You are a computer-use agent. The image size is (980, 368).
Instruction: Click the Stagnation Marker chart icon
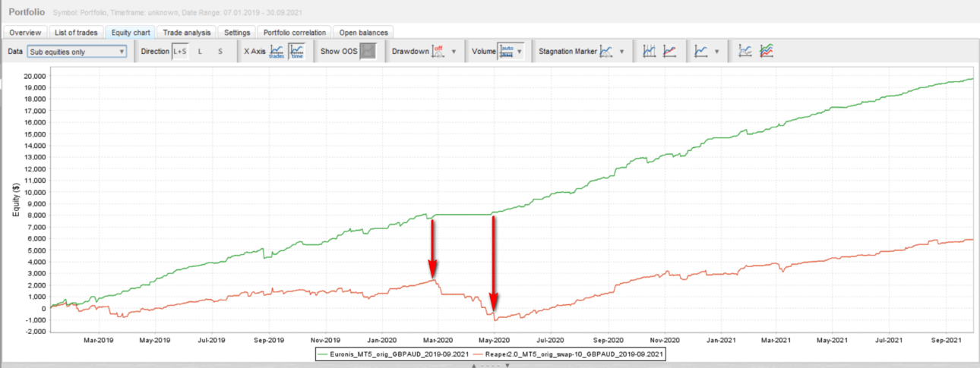(x=606, y=52)
